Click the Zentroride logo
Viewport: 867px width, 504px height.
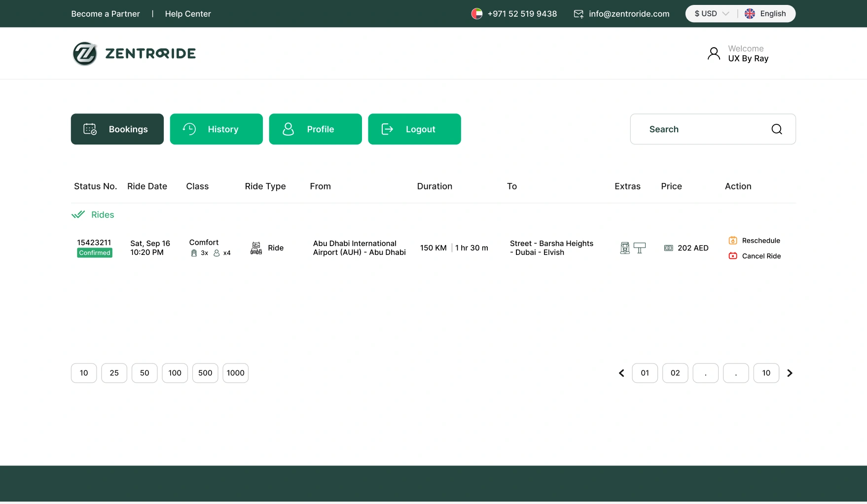coord(134,53)
